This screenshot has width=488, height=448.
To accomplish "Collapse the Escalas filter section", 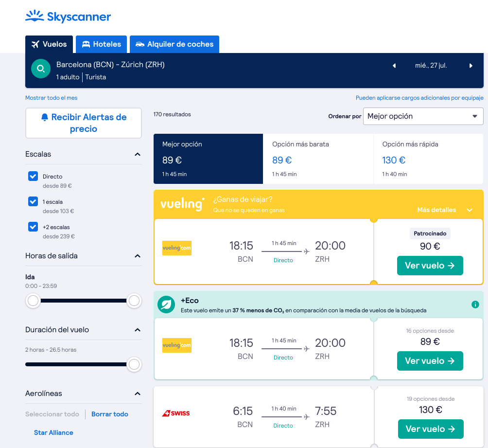I will 137,154.
